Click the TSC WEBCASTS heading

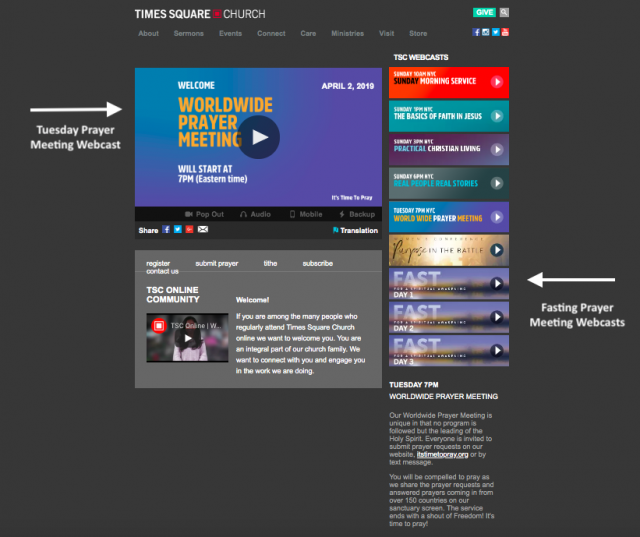coord(421,58)
